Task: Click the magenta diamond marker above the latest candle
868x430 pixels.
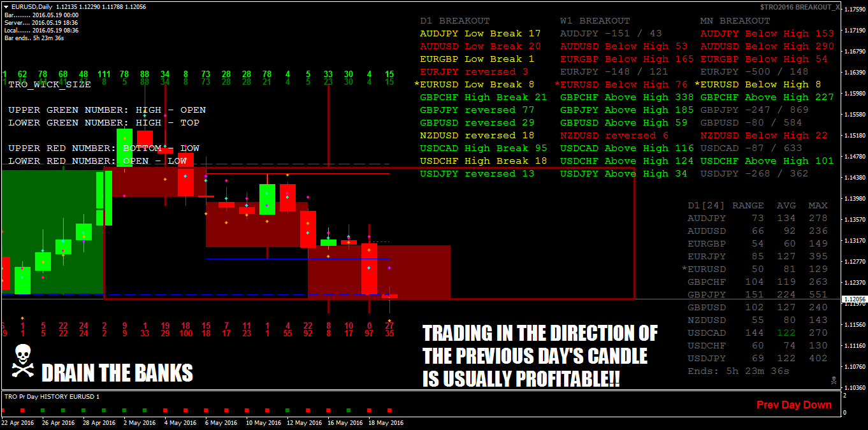Action: 389,268
